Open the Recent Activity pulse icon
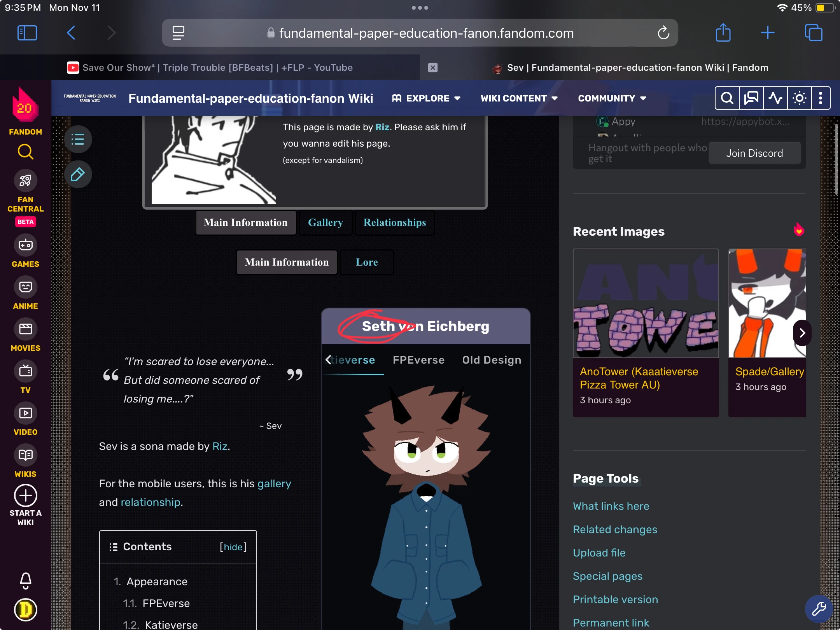This screenshot has width=840, height=630. tap(775, 98)
